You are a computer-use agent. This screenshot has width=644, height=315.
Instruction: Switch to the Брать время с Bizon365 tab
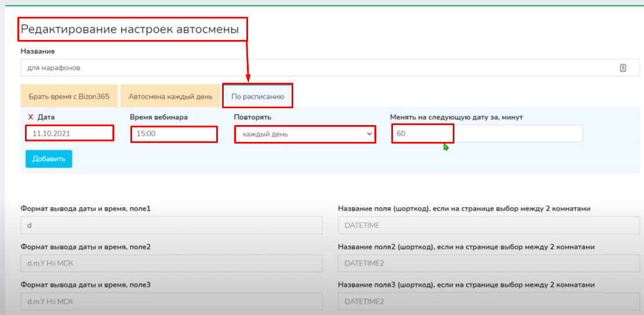pos(69,97)
